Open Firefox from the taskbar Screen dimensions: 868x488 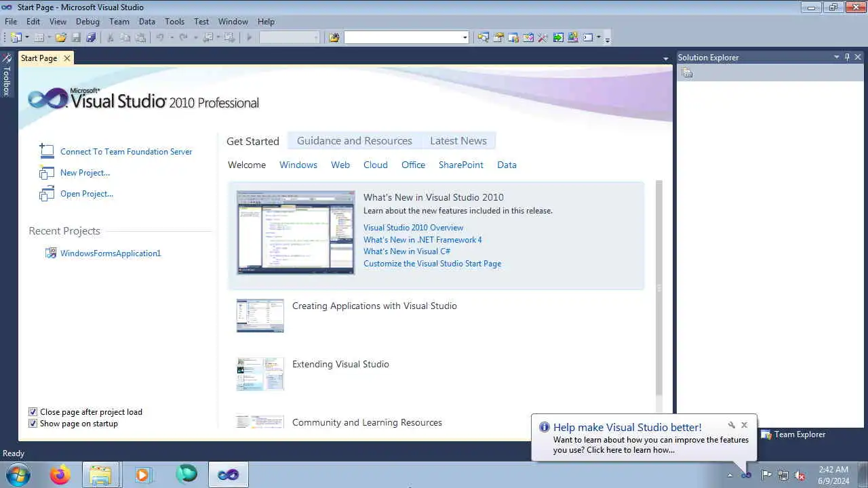pos(60,474)
